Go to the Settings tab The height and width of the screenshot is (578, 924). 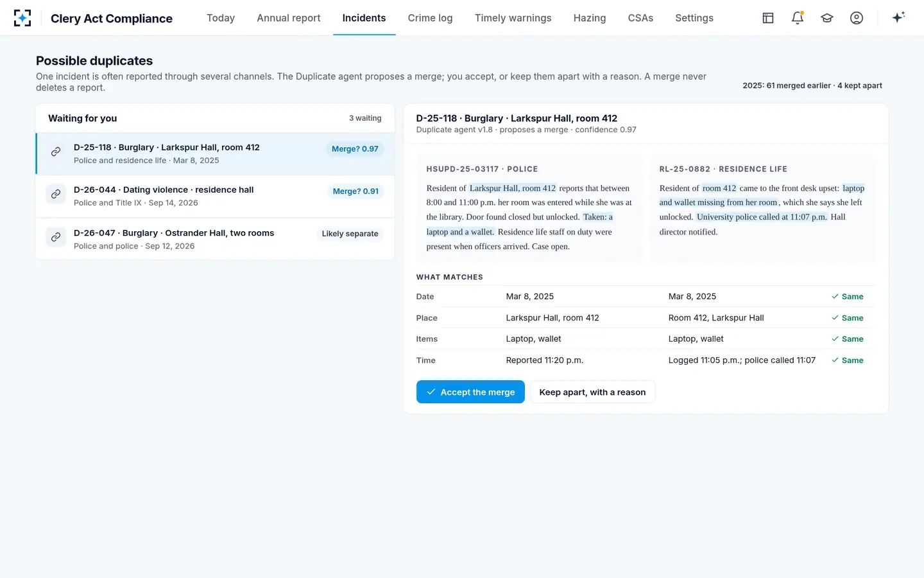pos(694,18)
